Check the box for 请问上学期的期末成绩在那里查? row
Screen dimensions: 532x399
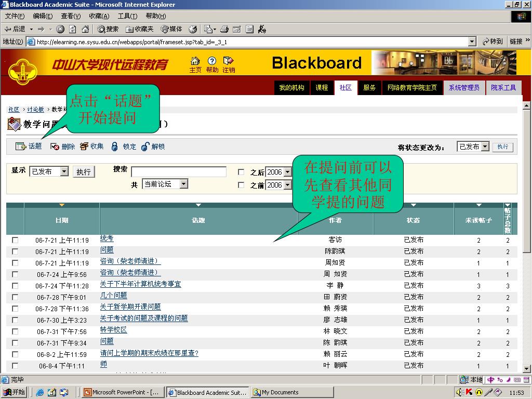coord(15,354)
